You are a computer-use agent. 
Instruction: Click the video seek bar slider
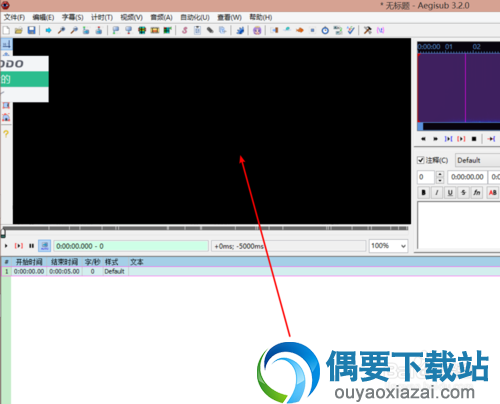click(205, 229)
